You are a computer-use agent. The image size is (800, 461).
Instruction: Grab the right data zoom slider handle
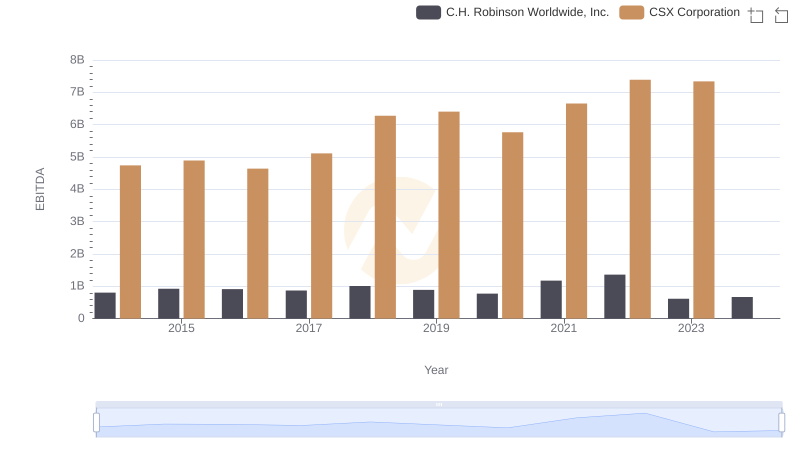pyautogui.click(x=781, y=422)
